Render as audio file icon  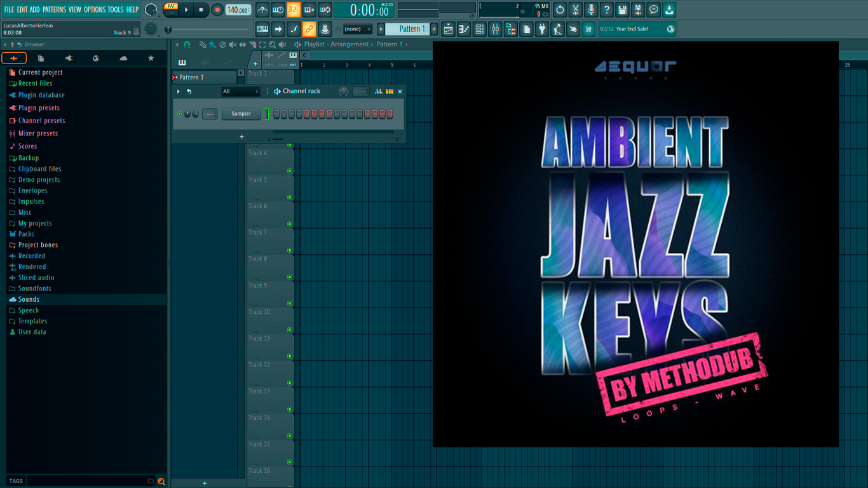[x=638, y=10]
